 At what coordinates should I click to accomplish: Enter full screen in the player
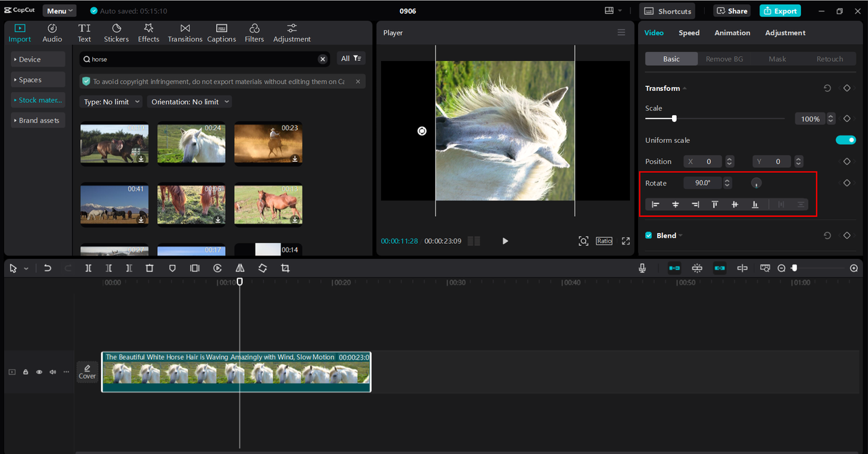[625, 241]
